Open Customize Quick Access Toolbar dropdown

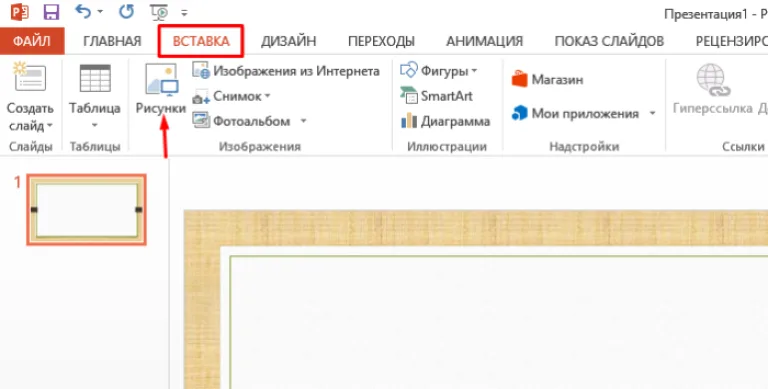[184, 13]
